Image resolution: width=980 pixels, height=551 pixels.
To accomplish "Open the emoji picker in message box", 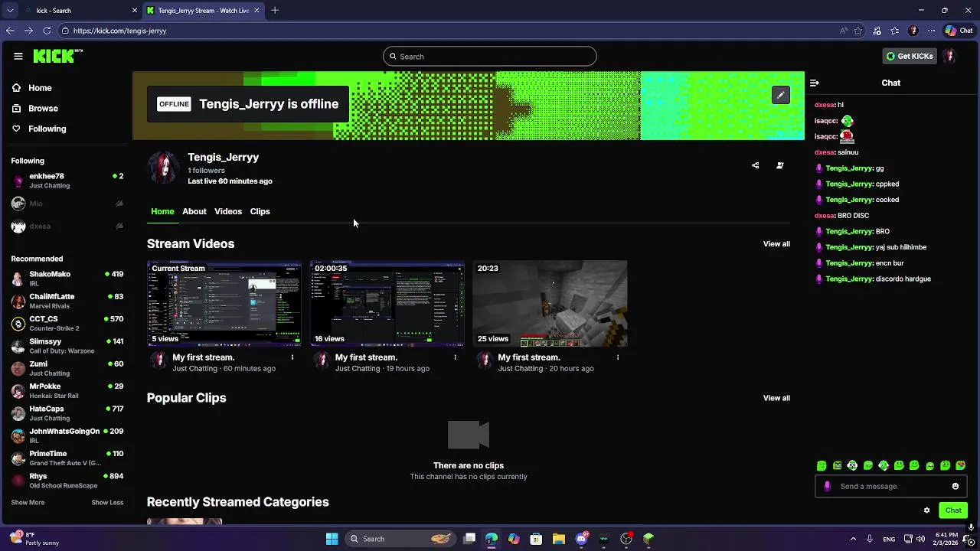I will pyautogui.click(x=955, y=486).
